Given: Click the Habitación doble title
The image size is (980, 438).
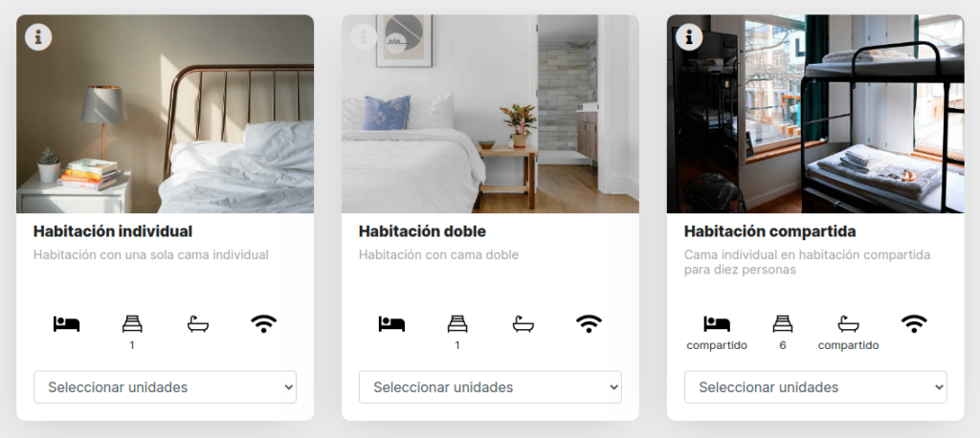Looking at the screenshot, I should [x=422, y=231].
